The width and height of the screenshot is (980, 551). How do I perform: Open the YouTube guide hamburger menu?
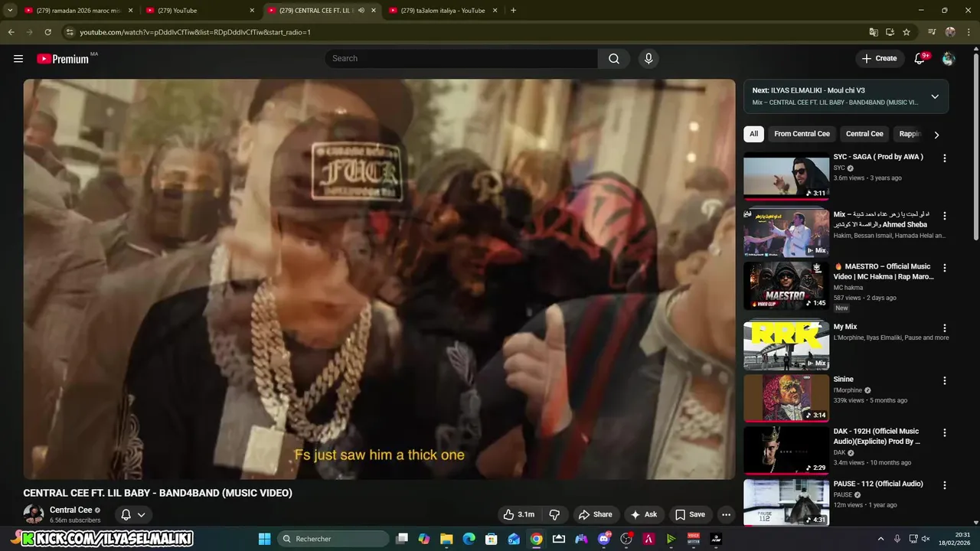[x=18, y=58]
